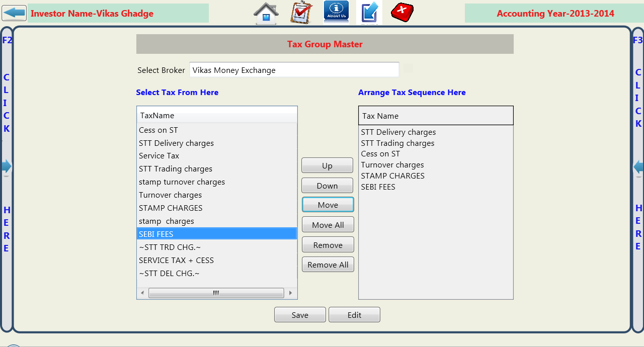Image resolution: width=644 pixels, height=347 pixels.
Task: Expand the right F3 side panel arrow
Action: pos(638,167)
